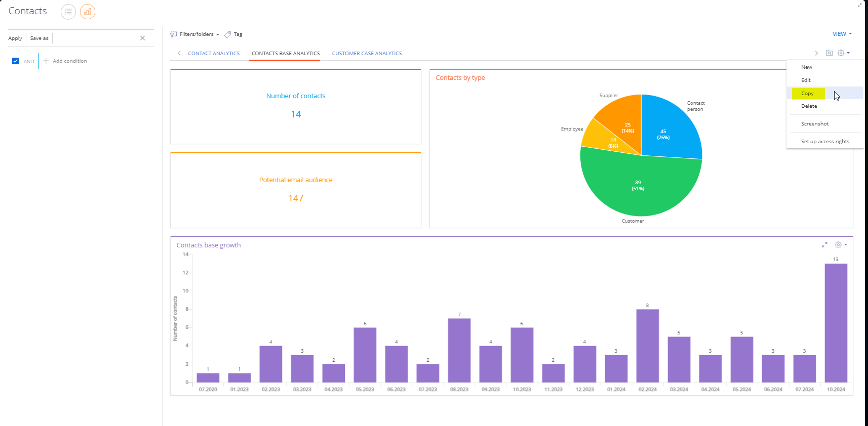868x426 pixels.
Task: Open the dashboard settings gear dropdown
Action: (843, 53)
